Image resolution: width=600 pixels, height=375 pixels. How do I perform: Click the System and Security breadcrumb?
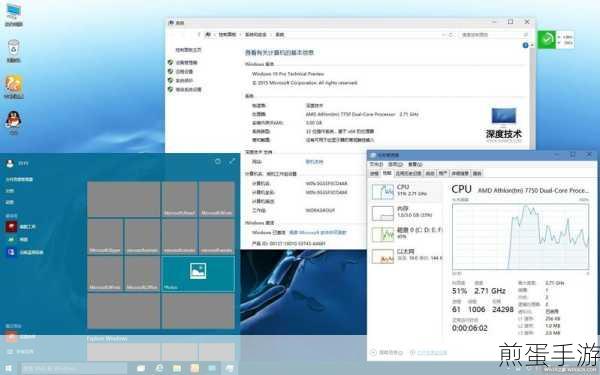tap(255, 34)
